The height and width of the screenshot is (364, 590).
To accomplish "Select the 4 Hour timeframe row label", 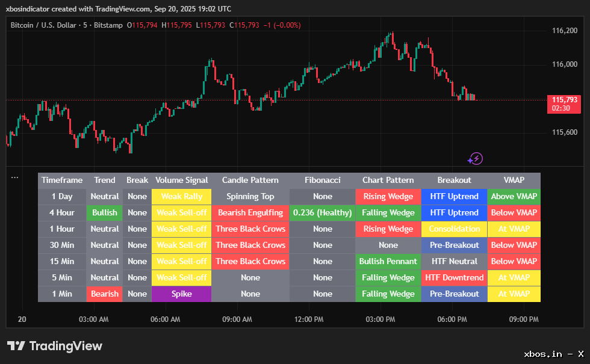I will click(62, 212).
